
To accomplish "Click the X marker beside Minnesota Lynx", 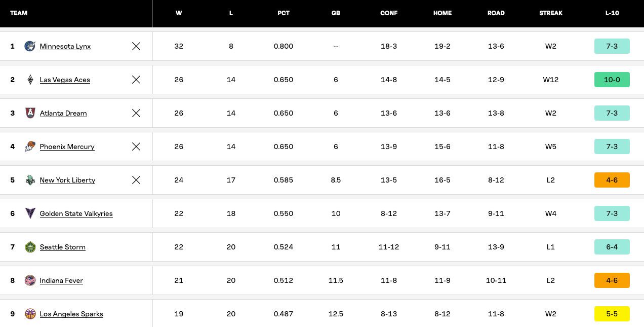I will click(136, 46).
